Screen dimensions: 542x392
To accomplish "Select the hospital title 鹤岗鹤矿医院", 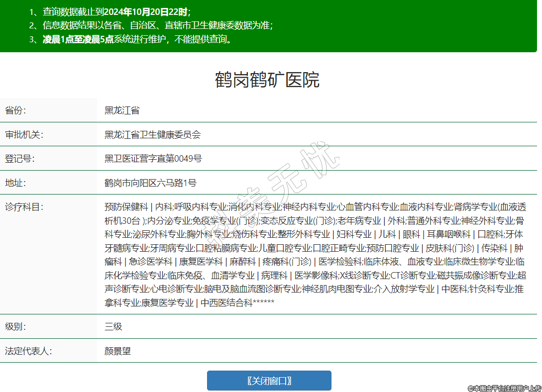I will (x=267, y=80).
